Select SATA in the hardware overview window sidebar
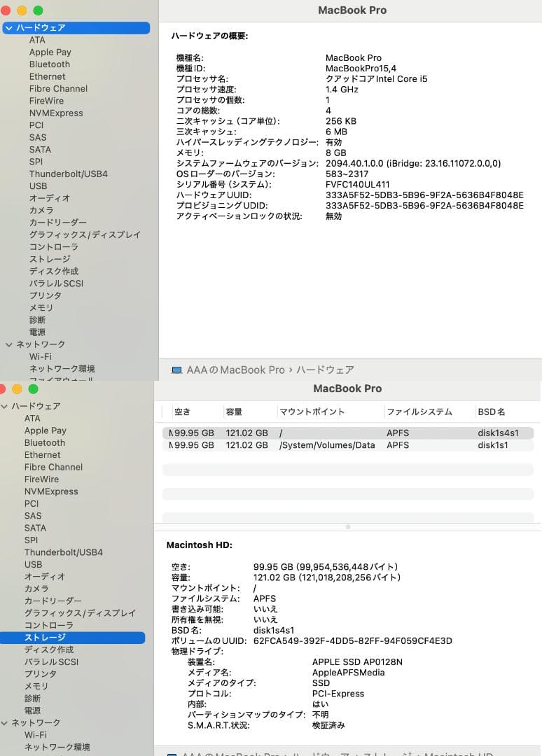 [x=40, y=150]
